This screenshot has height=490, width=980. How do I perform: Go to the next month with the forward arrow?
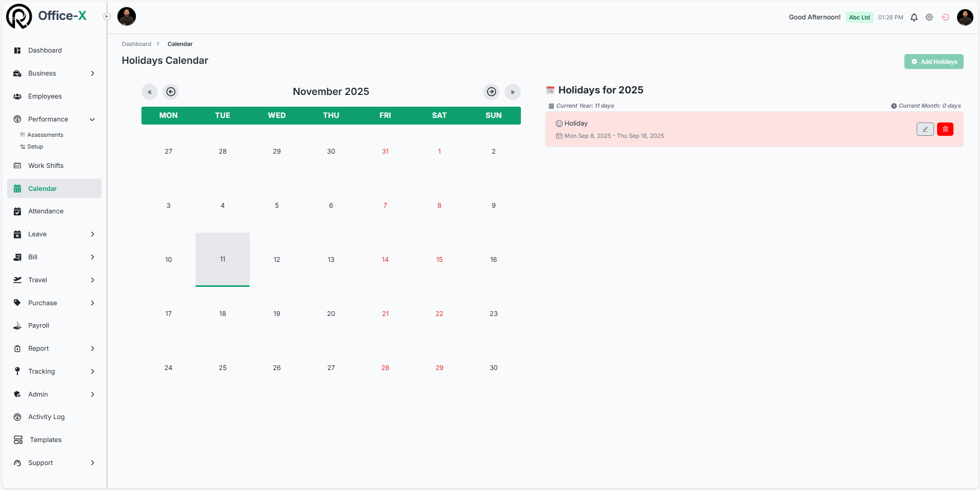(491, 91)
